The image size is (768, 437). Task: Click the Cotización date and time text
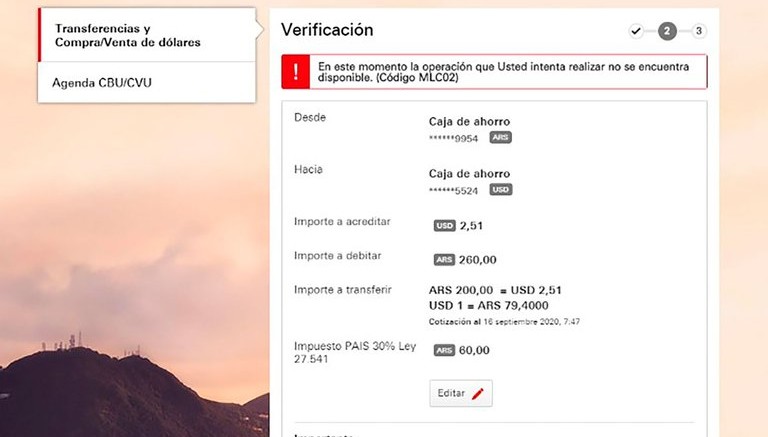coord(504,321)
